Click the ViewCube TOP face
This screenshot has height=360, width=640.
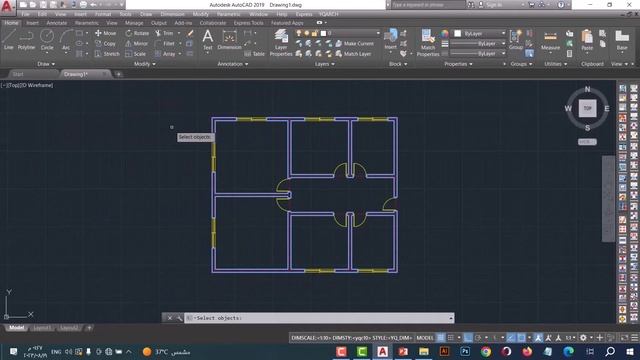pyautogui.click(x=587, y=108)
